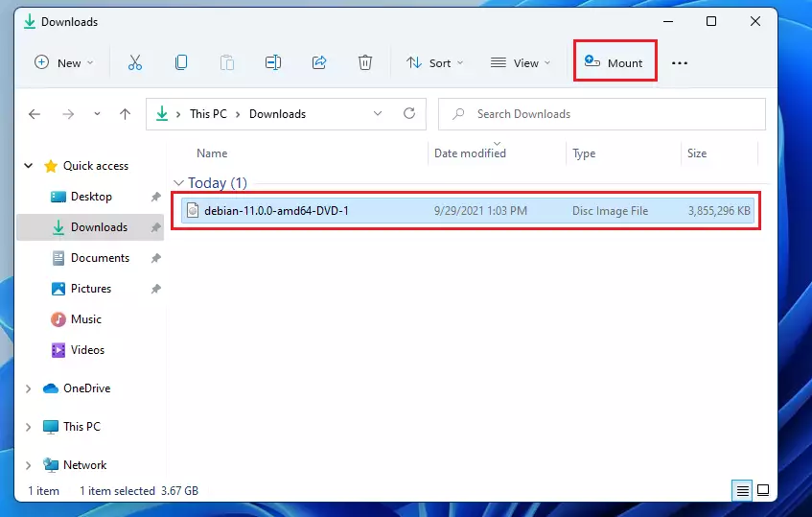Screen dimensions: 812x517
Task: Sort by the Size column header
Action: coord(697,153)
